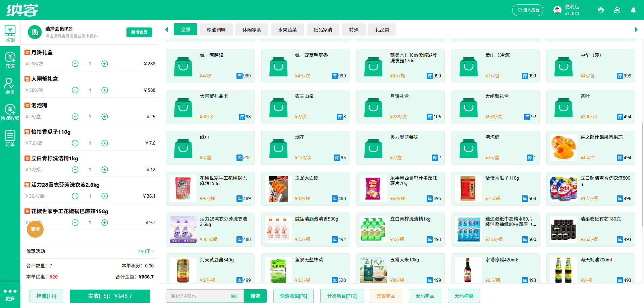Open the 更多 more menu in sidebar
The width and height of the screenshot is (644, 308).
[x=10, y=295]
